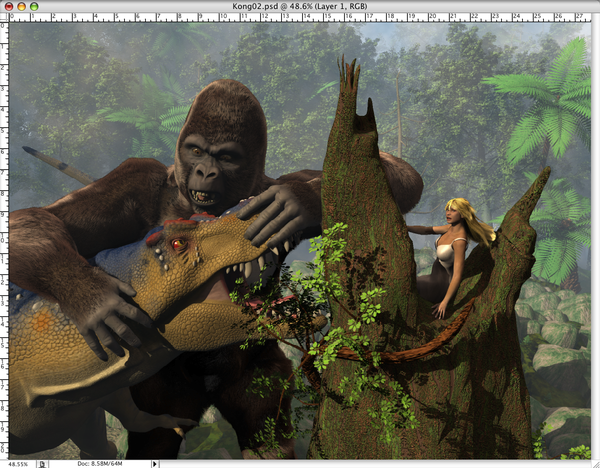Screen dimensions: 600x468
Task: Click the horizontal ruler along the top
Action: tap(300, 17)
